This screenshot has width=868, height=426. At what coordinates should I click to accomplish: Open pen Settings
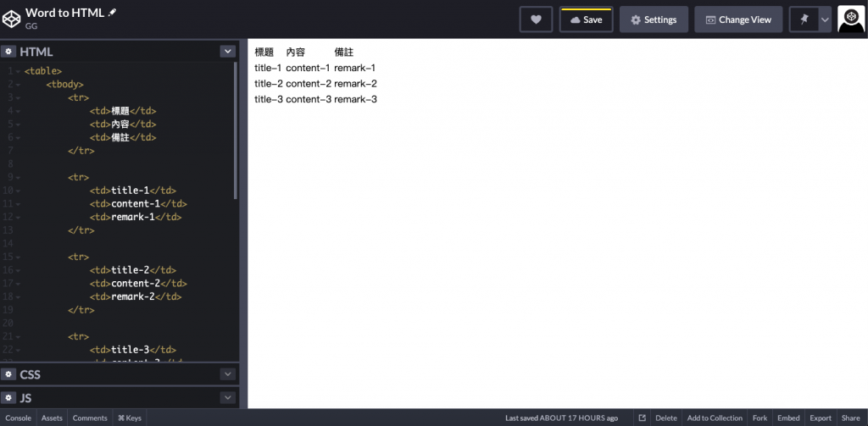(x=654, y=19)
